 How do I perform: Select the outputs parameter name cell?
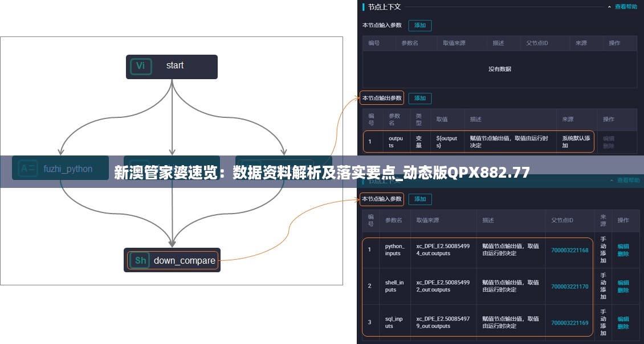pyautogui.click(x=396, y=142)
